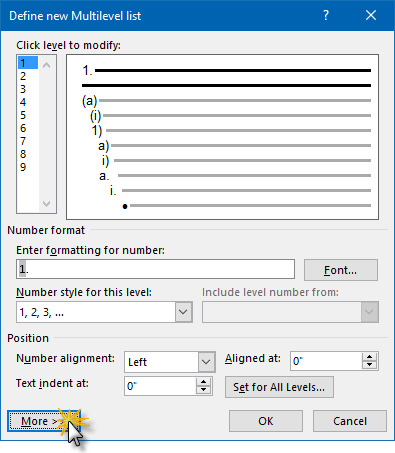Click the Help question mark icon
Image resolution: width=395 pixels, height=453 pixels.
click(326, 15)
